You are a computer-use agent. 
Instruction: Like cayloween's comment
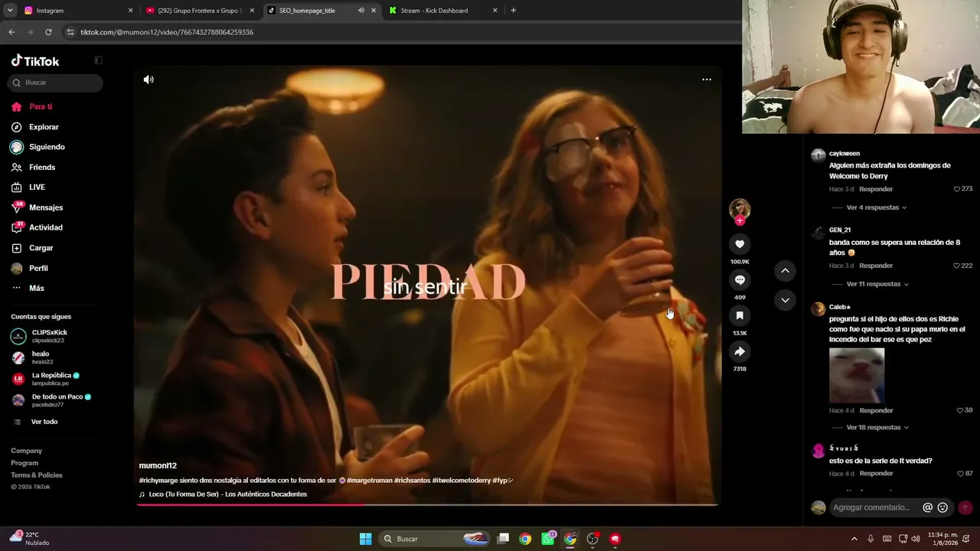click(956, 189)
